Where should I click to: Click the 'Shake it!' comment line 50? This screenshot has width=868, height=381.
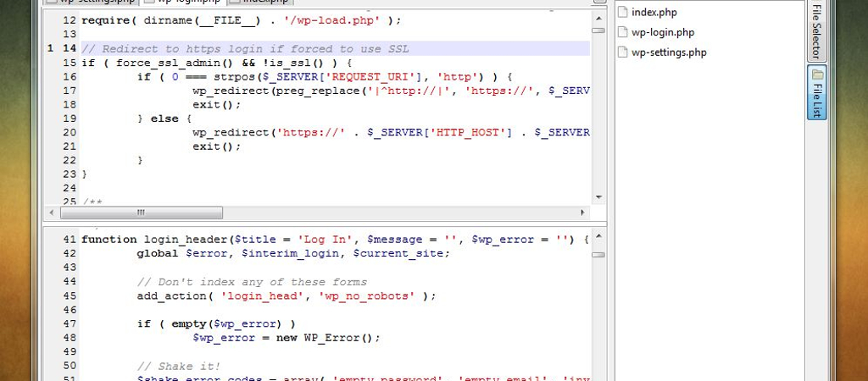(179, 366)
